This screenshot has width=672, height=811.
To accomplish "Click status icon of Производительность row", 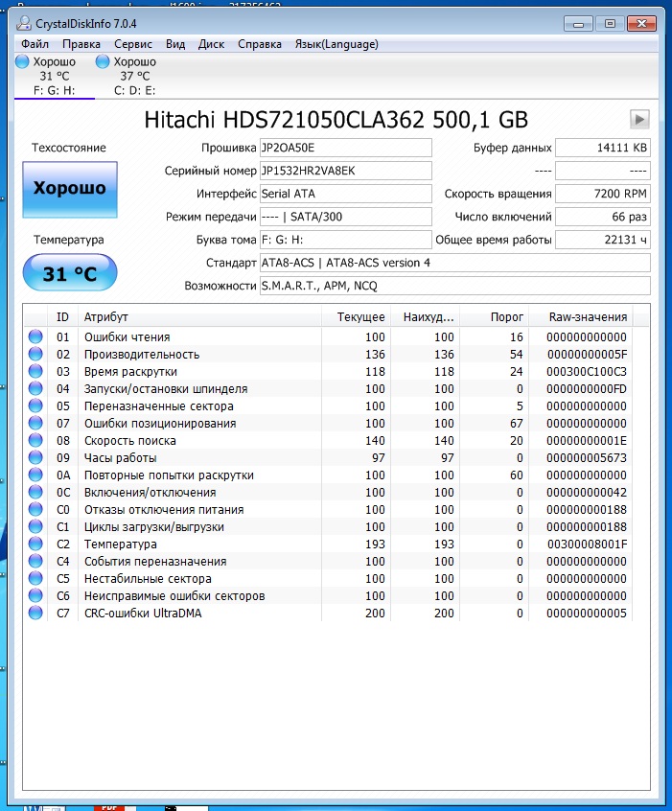I will 35,355.
